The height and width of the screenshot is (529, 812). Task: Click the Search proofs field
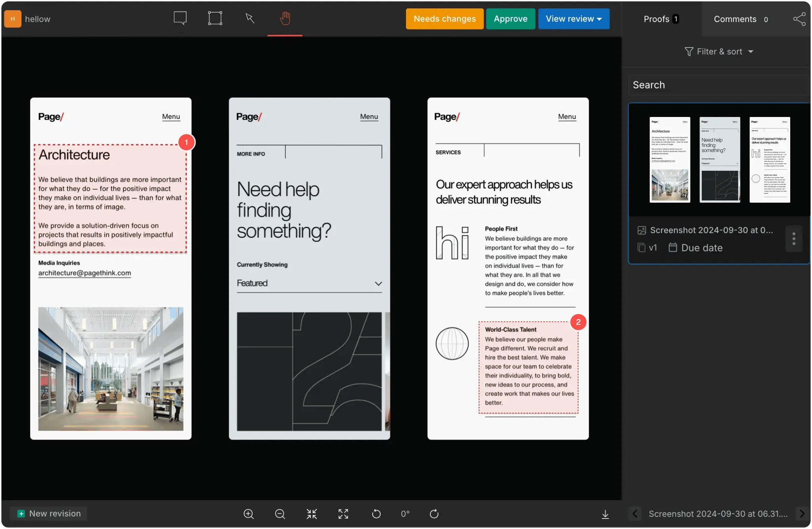pos(718,84)
